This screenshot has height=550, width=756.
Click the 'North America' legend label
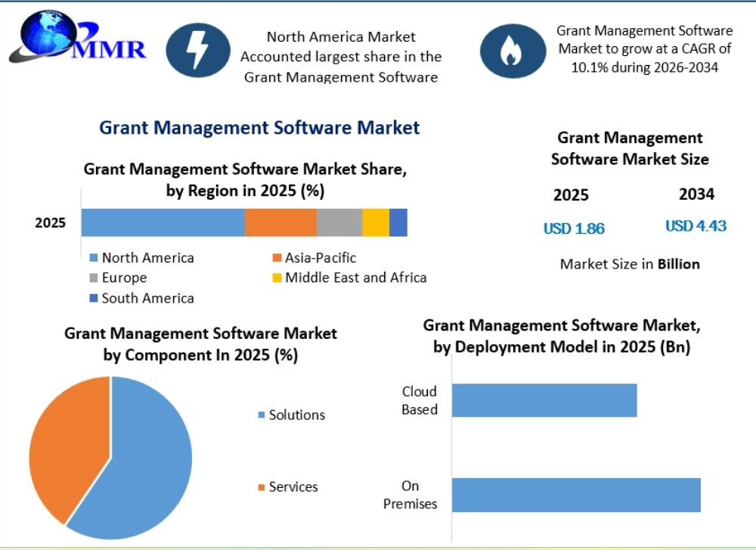(148, 258)
